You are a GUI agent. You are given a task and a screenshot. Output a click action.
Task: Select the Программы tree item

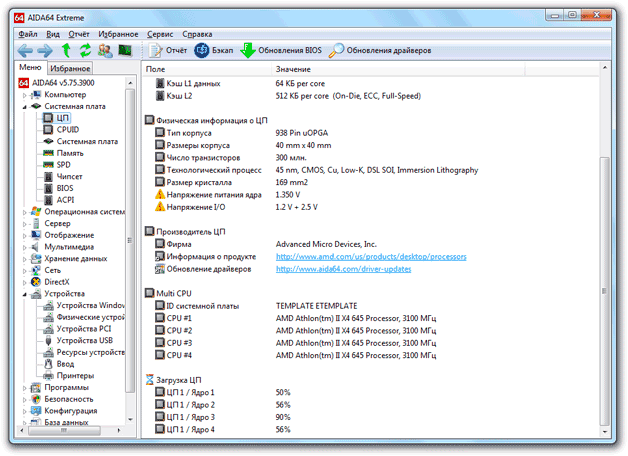click(x=60, y=387)
